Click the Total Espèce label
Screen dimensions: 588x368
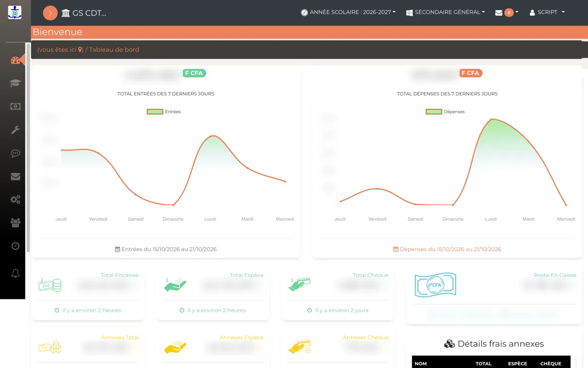247,275
